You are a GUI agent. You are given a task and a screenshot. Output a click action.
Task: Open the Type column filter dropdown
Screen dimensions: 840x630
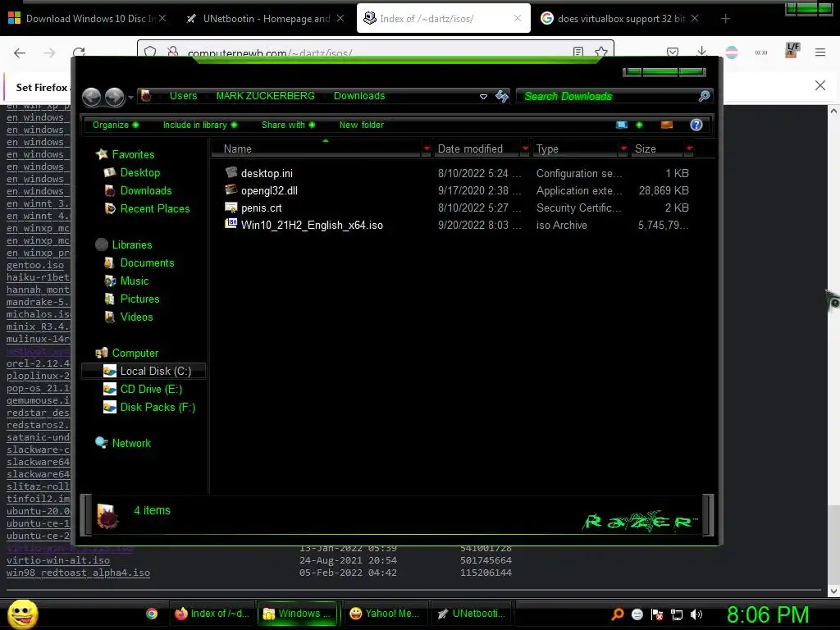pyautogui.click(x=623, y=148)
